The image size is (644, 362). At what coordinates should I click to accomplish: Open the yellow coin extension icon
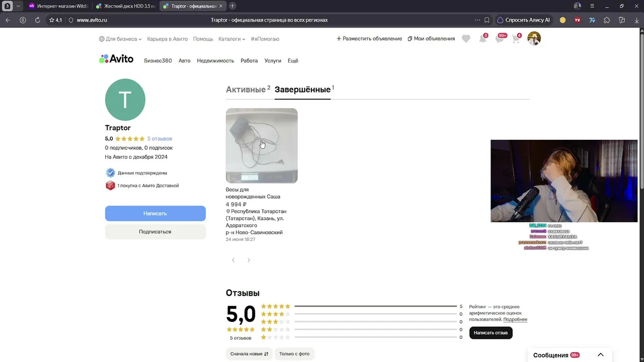point(562,20)
